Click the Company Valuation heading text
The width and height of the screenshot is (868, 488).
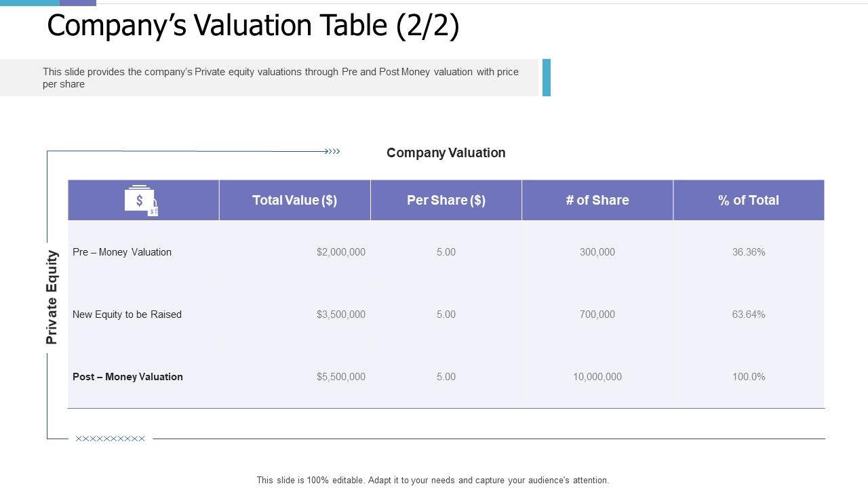click(x=446, y=152)
